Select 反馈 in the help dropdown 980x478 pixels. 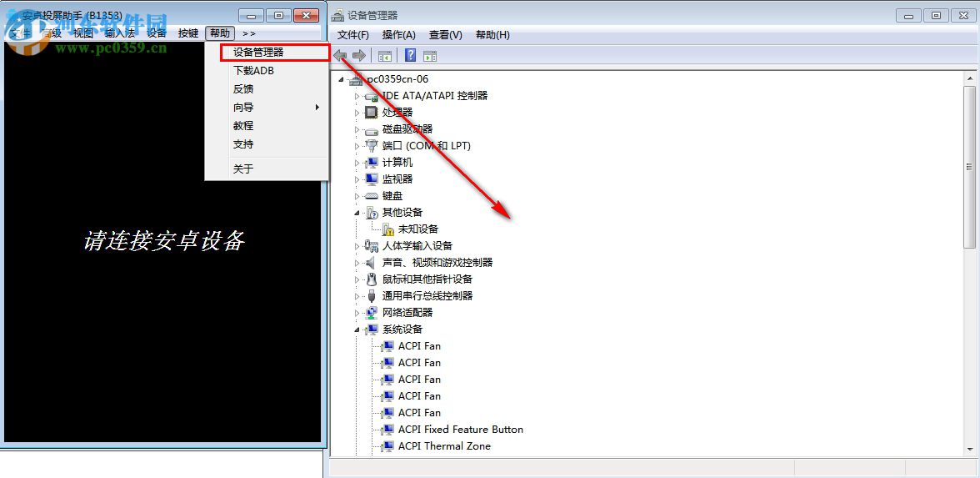tap(267, 88)
